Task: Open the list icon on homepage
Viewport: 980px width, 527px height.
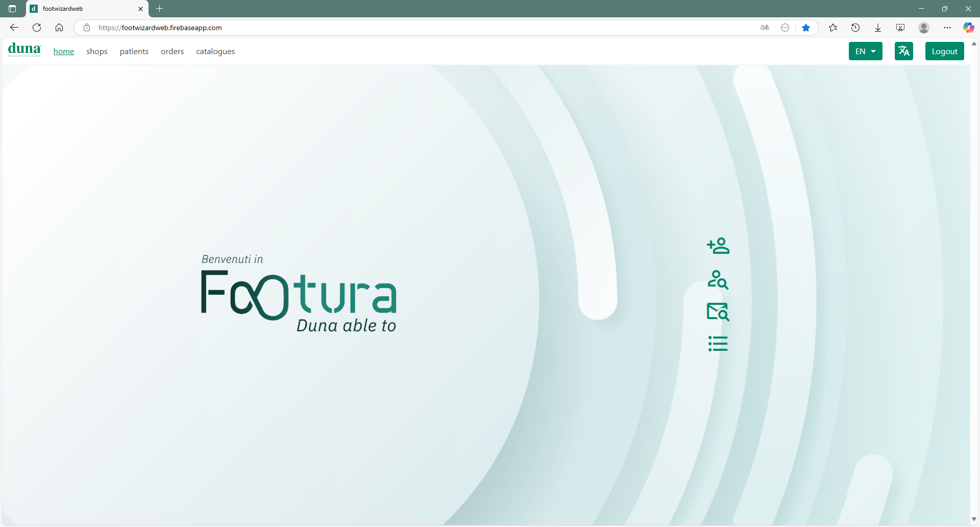Action: tap(718, 344)
